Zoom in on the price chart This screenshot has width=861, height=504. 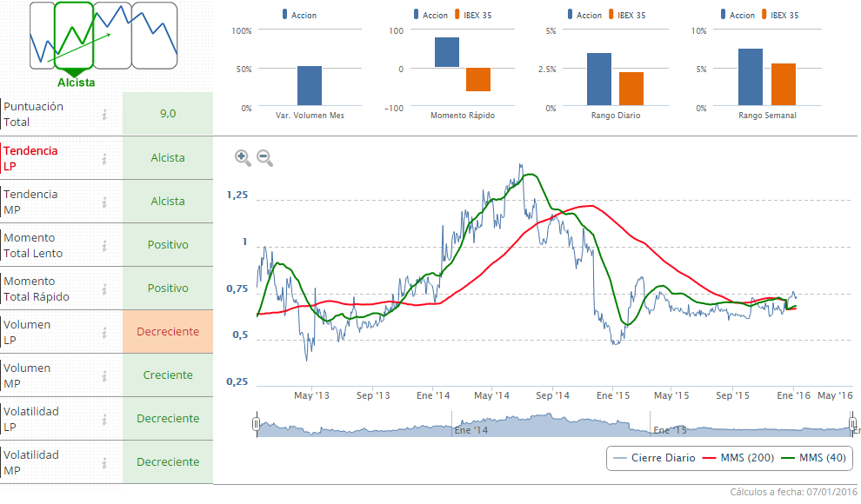(x=243, y=157)
